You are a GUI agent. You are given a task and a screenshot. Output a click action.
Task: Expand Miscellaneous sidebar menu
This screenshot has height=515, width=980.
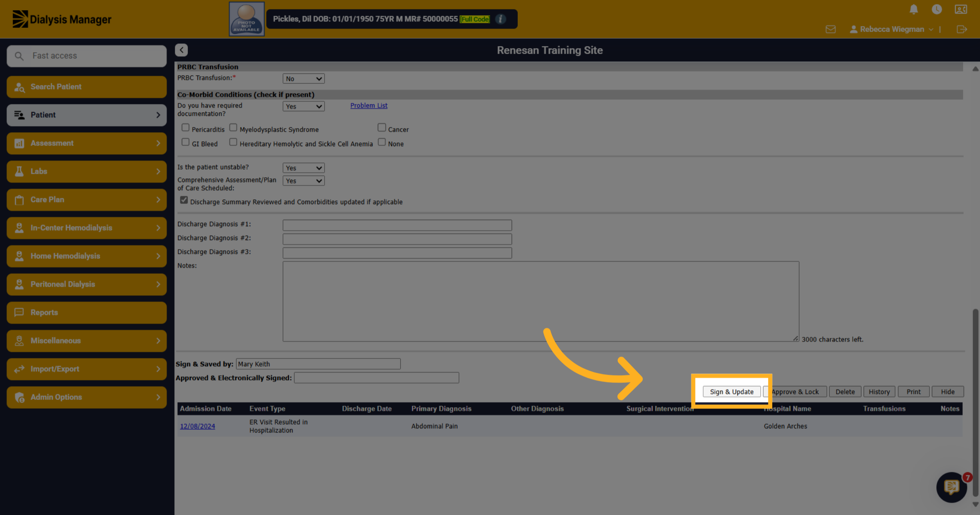87,340
